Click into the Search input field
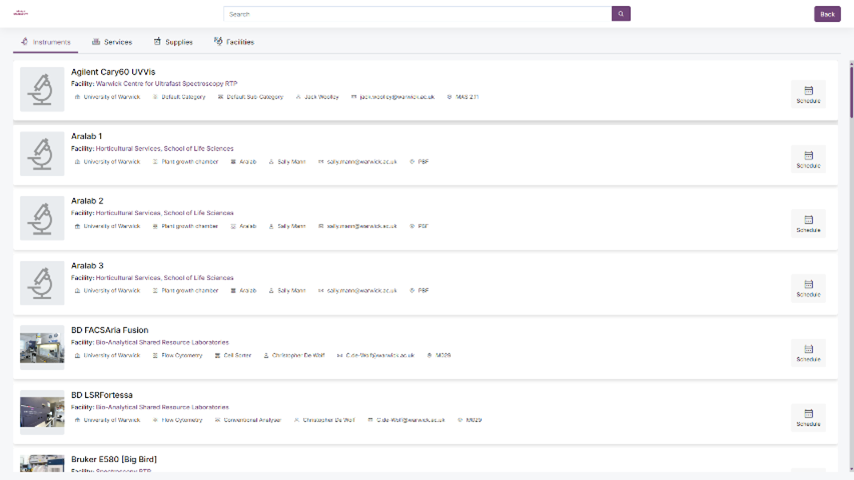The height and width of the screenshot is (480, 854). (417, 14)
